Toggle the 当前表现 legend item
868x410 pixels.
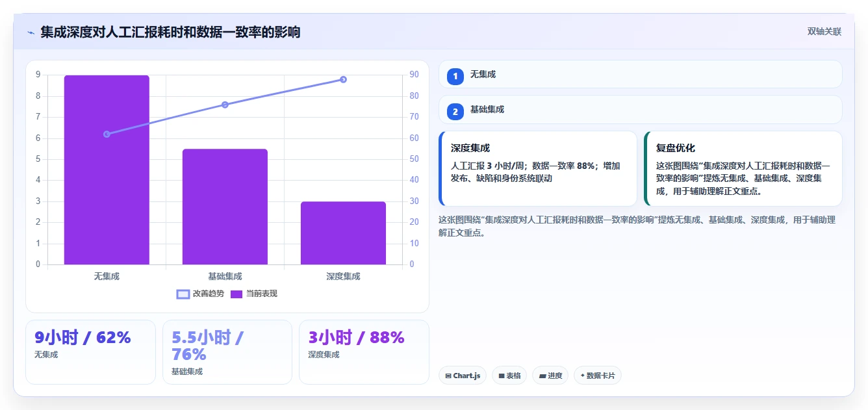(x=254, y=294)
